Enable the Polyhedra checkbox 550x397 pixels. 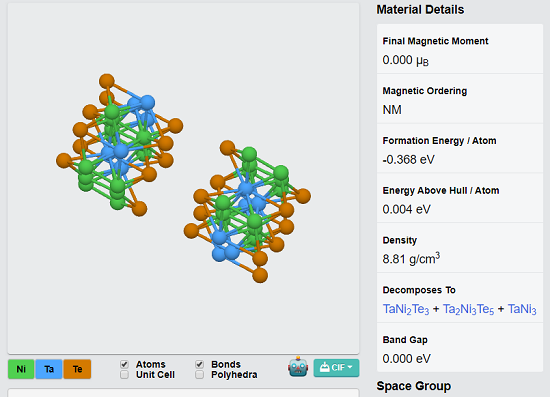point(199,375)
